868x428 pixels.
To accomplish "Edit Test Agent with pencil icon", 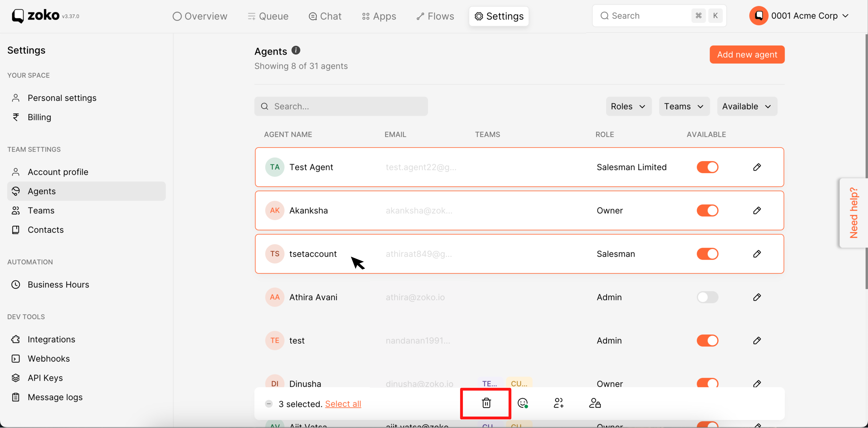I will pyautogui.click(x=757, y=167).
